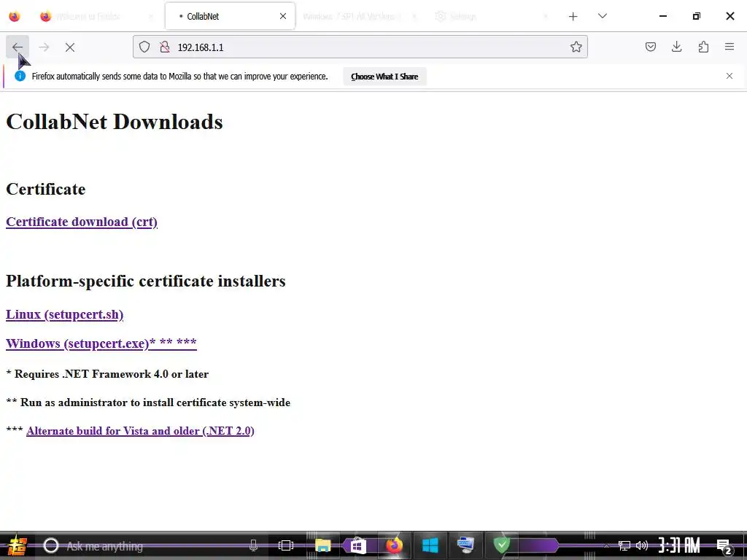The height and width of the screenshot is (560, 747).
Task: Click the Requires .NET Framework 4.0 note
Action: pyautogui.click(x=107, y=374)
